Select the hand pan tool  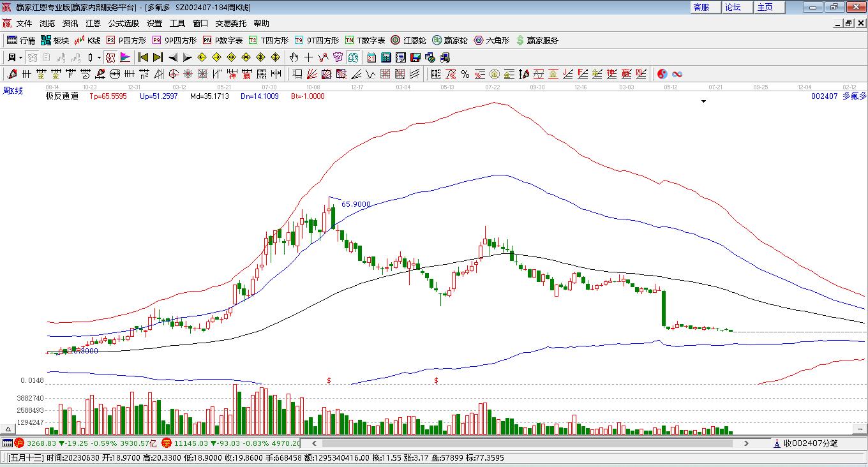tap(294, 57)
